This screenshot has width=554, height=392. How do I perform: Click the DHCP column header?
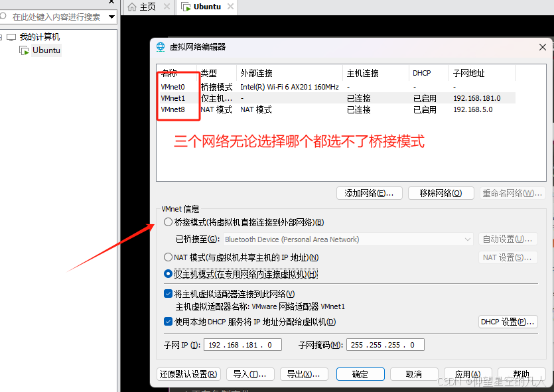pos(429,73)
